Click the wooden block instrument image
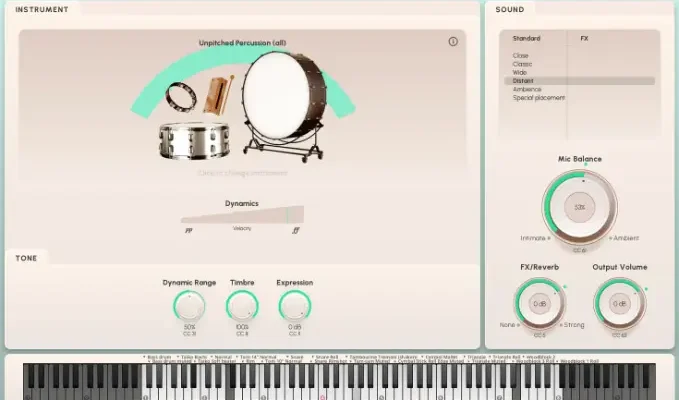 [215, 96]
